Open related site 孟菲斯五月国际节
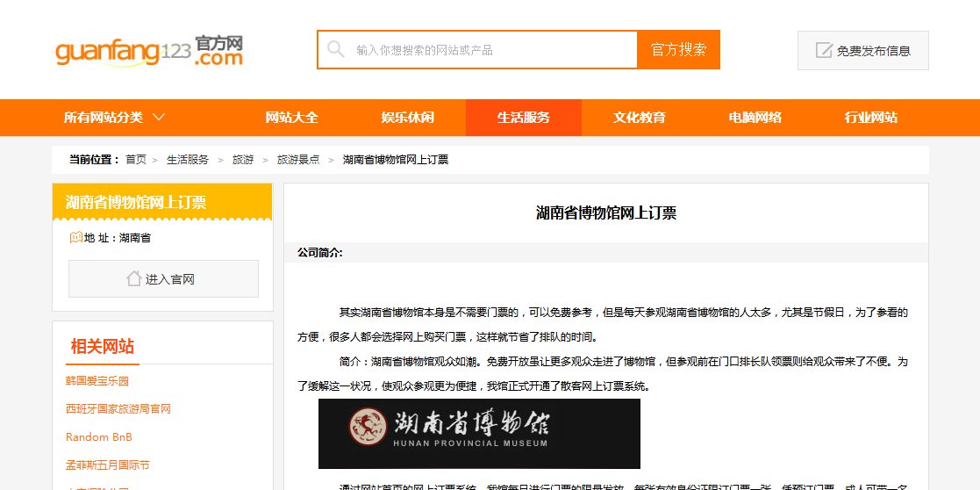The height and width of the screenshot is (490, 980). (108, 465)
